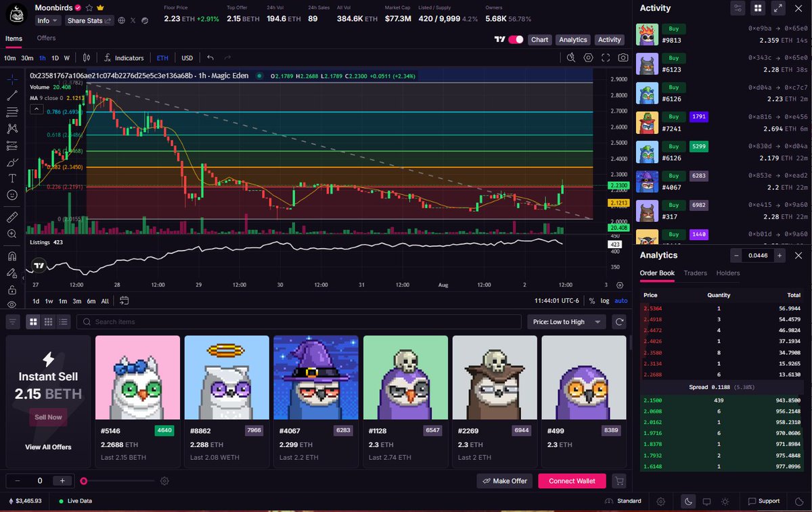This screenshot has height=512, width=812.
Task: Switch to the Offers tab
Action: pyautogui.click(x=46, y=39)
